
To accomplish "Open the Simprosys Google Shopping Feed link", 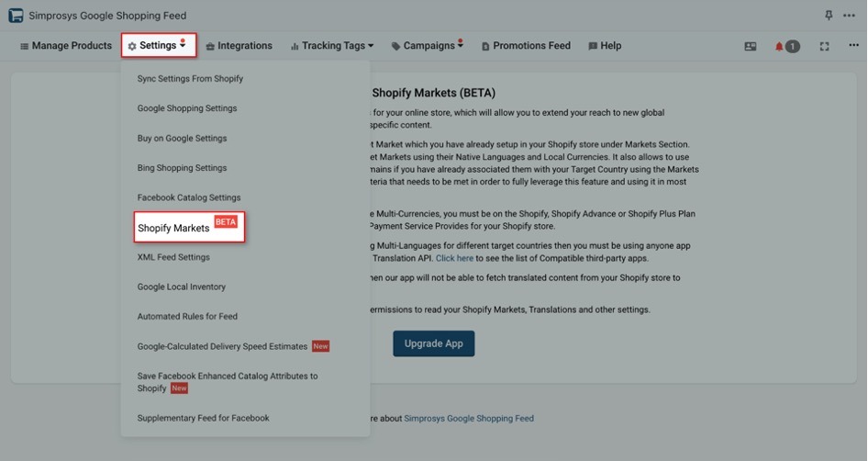I will point(469,419).
